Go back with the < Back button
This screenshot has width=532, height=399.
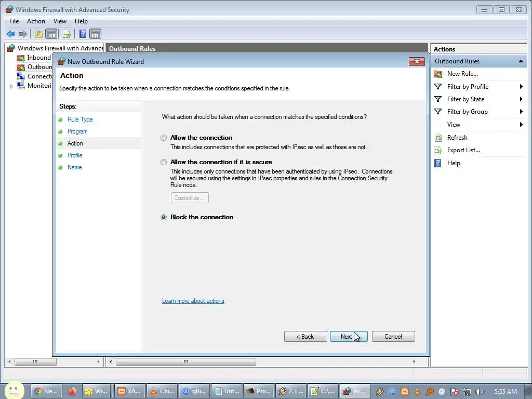point(305,337)
